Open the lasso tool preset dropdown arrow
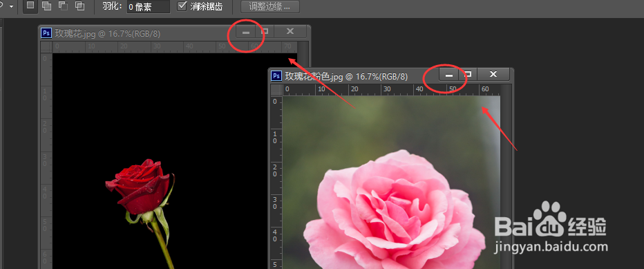Screen dimensions: 644x269 point(11,7)
